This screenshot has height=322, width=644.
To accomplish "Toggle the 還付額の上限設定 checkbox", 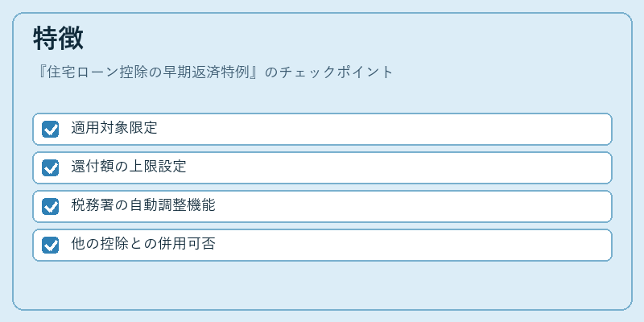I will [51, 168].
